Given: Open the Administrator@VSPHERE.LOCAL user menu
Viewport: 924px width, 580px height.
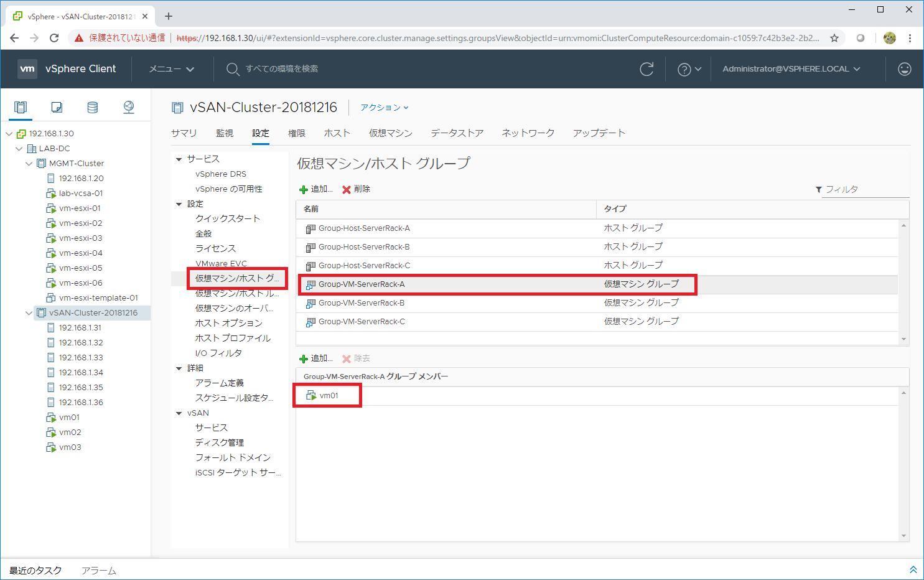Looking at the screenshot, I should [x=791, y=69].
